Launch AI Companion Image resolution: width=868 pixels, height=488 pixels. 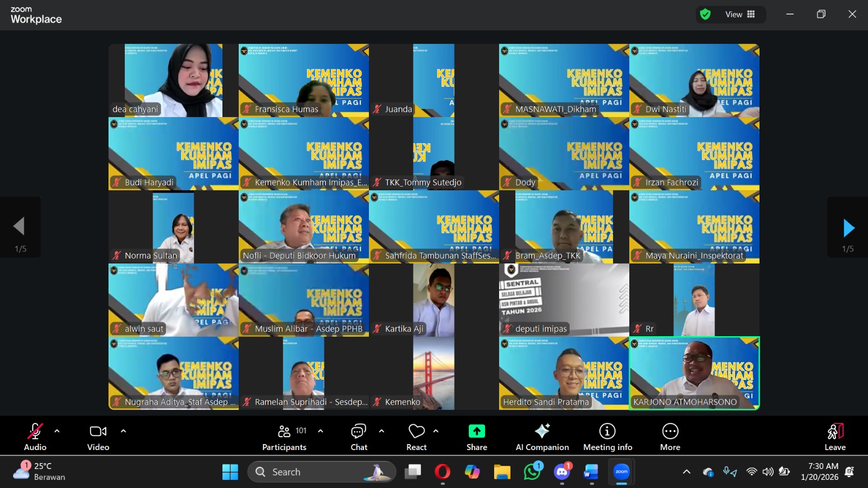(x=542, y=437)
